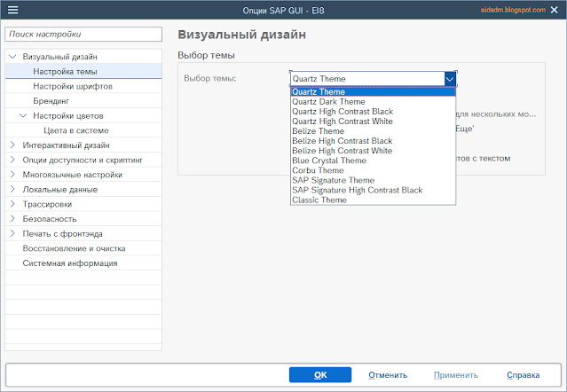
Task: Open Настройки шрифтов settings page
Action: click(83, 86)
